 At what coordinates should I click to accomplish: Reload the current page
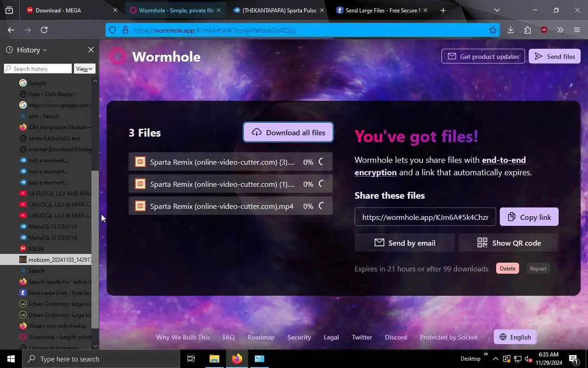(44, 30)
